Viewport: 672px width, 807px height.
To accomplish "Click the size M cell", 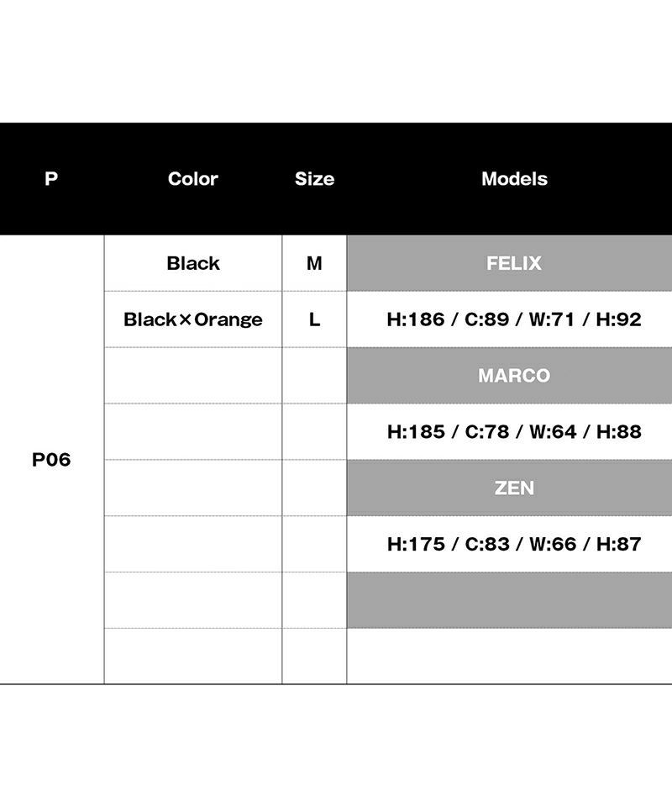I will point(314,263).
